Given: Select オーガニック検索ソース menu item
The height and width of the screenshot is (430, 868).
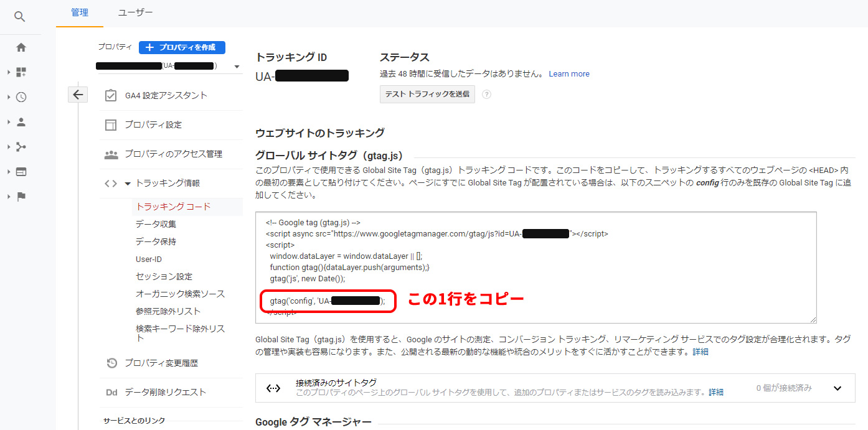Looking at the screenshot, I should [x=180, y=294].
